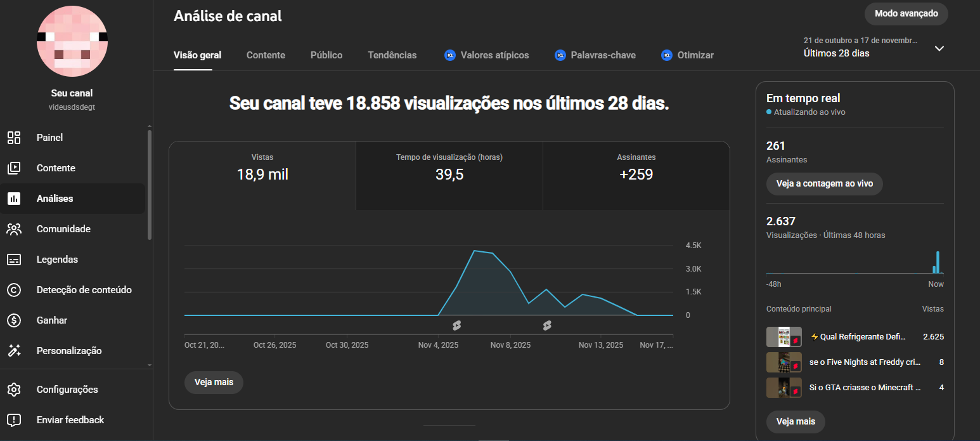Open the se o Five Nights at Freddy title
This screenshot has height=441, width=980.
[x=865, y=362]
